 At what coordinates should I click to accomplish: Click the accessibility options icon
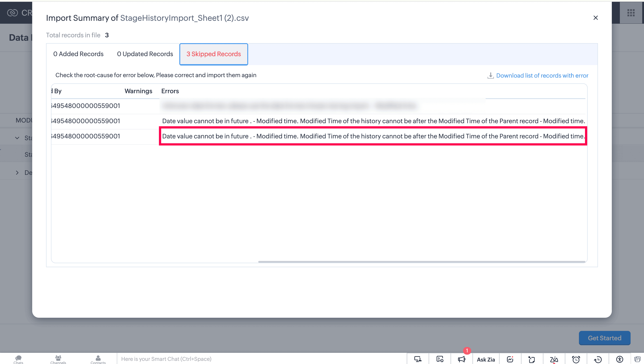[x=619, y=359]
